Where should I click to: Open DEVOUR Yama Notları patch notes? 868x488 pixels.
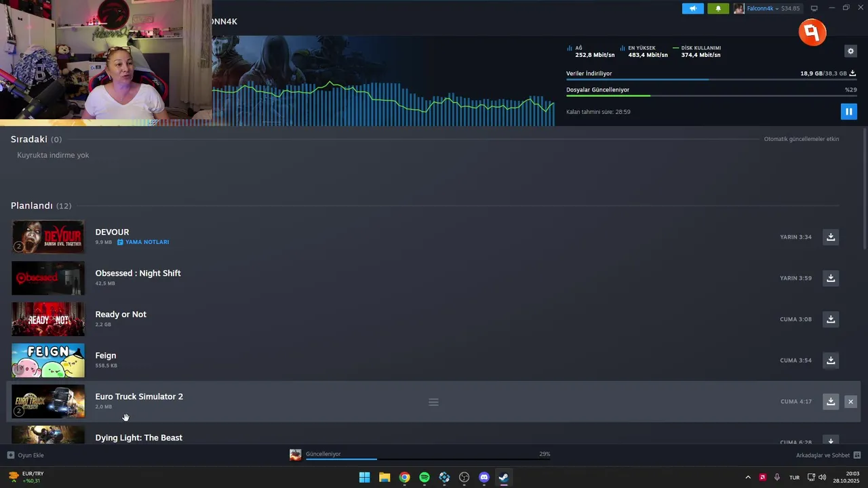(143, 242)
